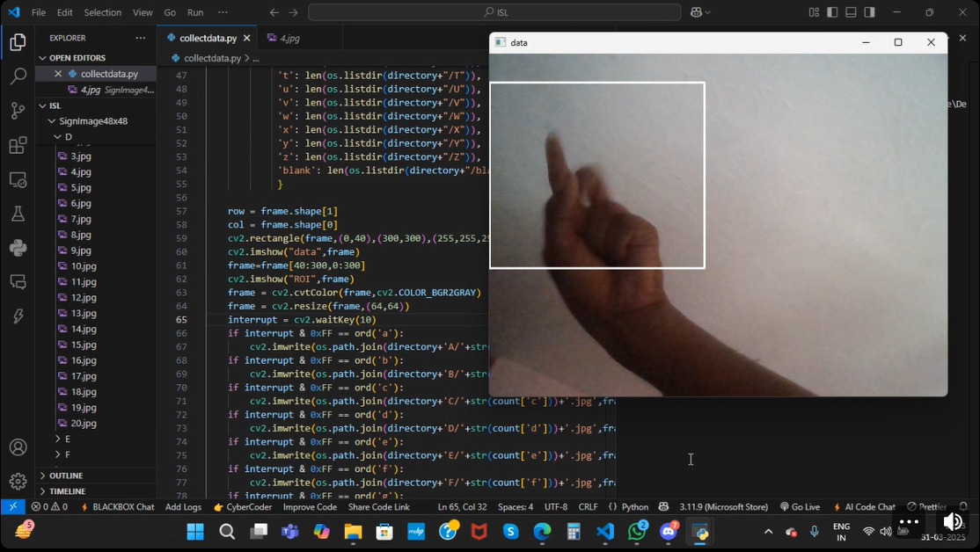
Task: Click Share Code Link in status bar
Action: [x=379, y=506]
